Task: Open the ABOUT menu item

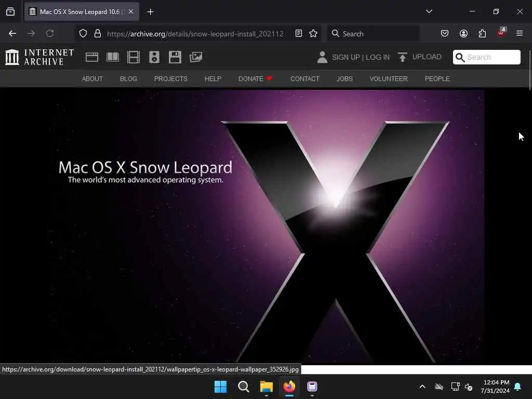Action: click(x=92, y=79)
